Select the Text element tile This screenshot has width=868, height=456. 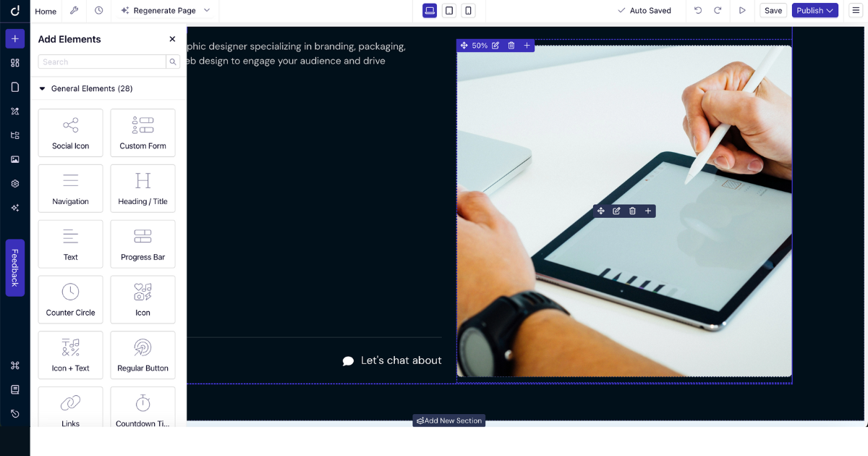(70, 244)
